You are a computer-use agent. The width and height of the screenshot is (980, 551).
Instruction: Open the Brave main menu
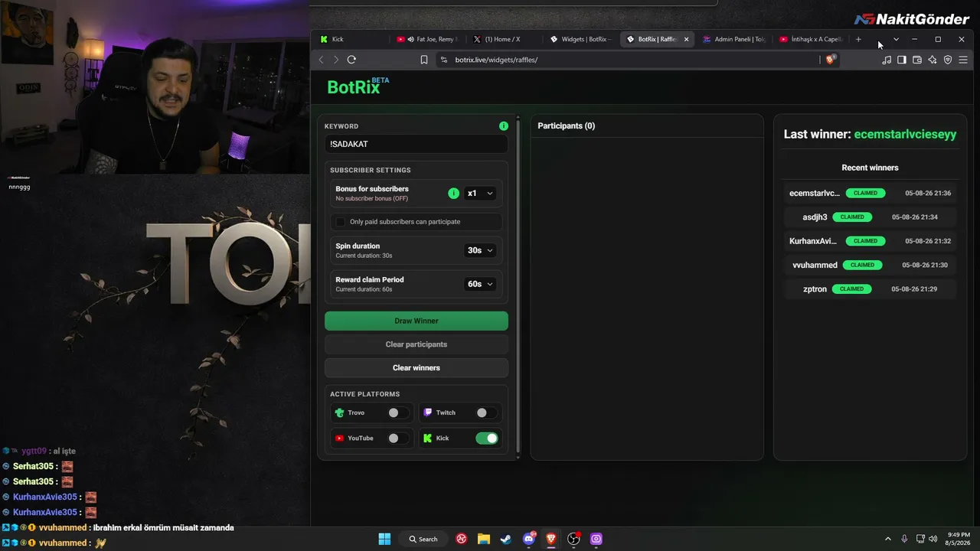click(x=963, y=60)
